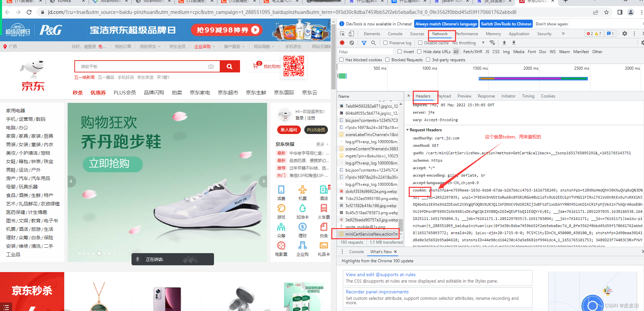This screenshot has width=644, height=311.
Task: Select a carousel dot indicator
Action: [99, 253]
